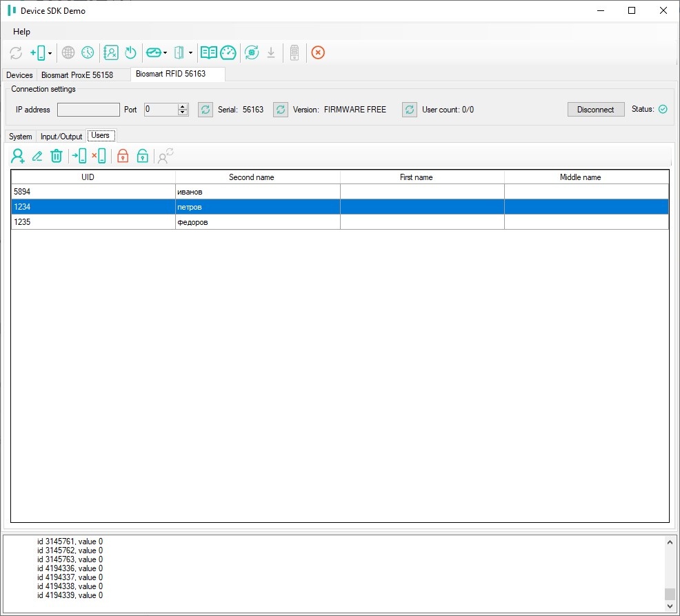Click the Disconnect button
This screenshot has width=680, height=616.
(596, 109)
